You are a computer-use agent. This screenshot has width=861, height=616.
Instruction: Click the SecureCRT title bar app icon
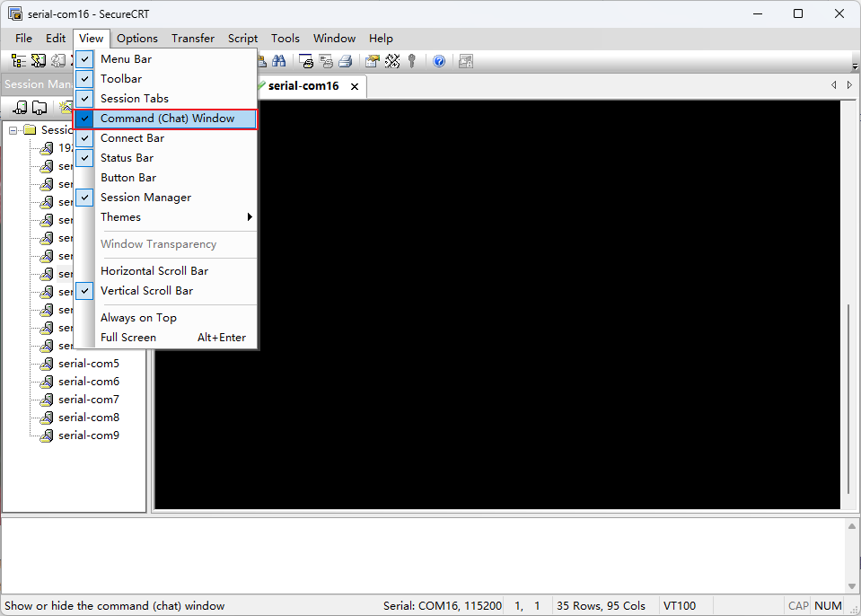pos(15,13)
